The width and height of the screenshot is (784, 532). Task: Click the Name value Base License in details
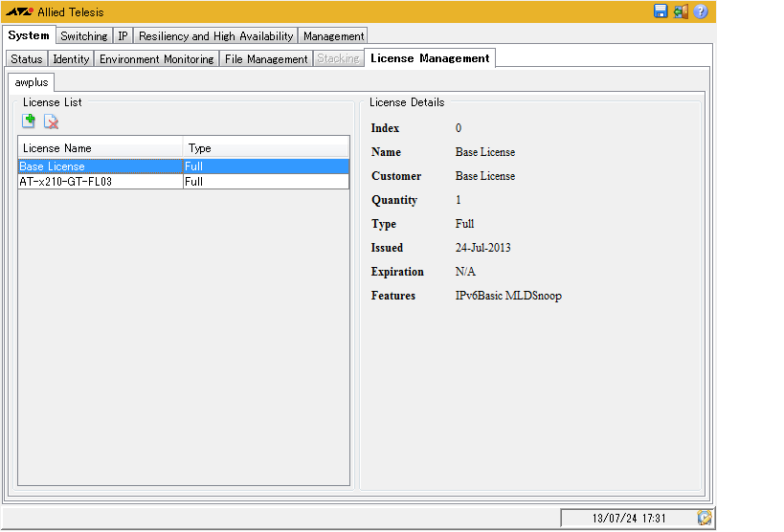[x=485, y=152]
